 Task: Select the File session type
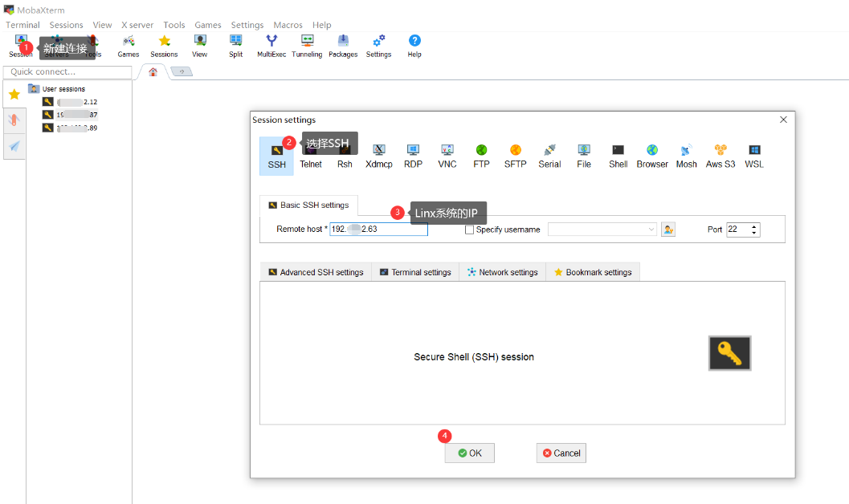tap(584, 156)
